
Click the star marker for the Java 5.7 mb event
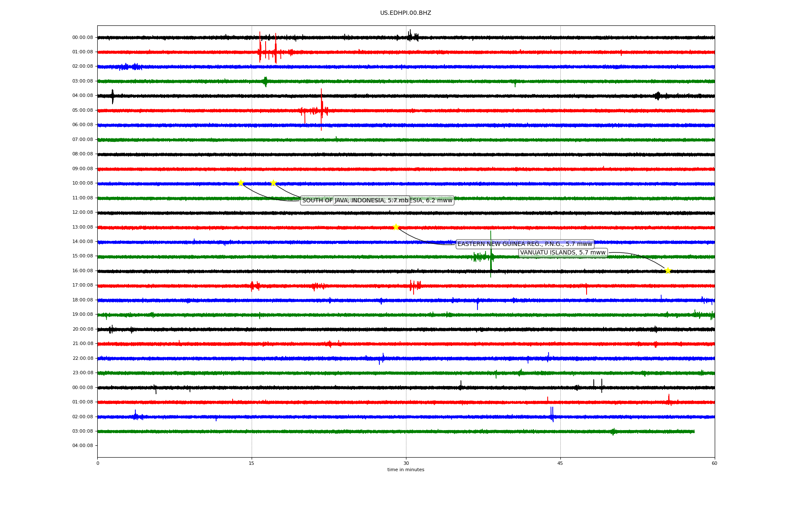(x=241, y=183)
